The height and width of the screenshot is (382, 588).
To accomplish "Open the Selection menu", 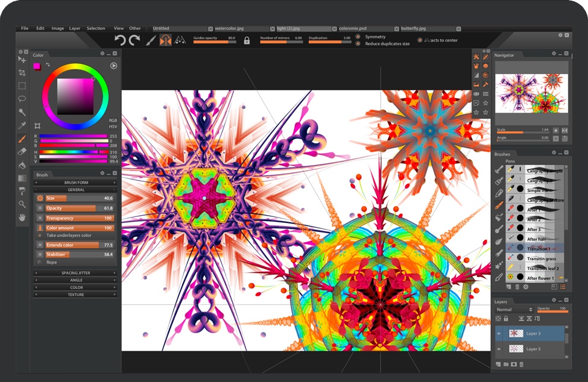I will (96, 28).
